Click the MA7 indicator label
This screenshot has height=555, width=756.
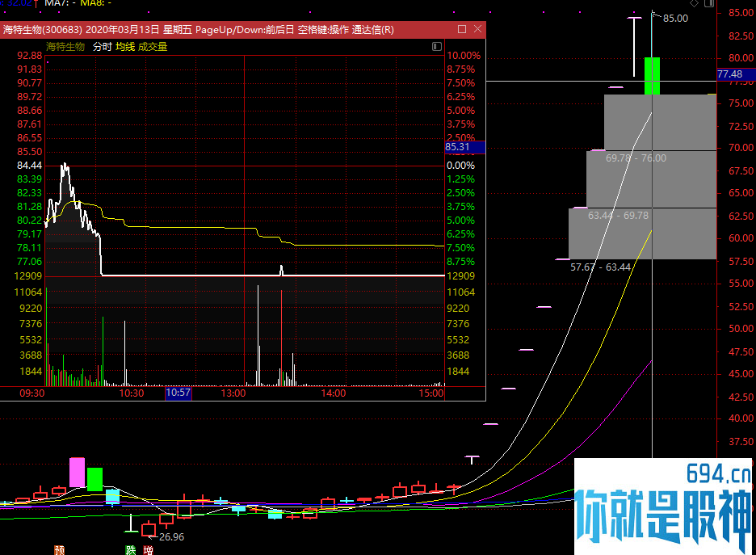coord(60,3)
